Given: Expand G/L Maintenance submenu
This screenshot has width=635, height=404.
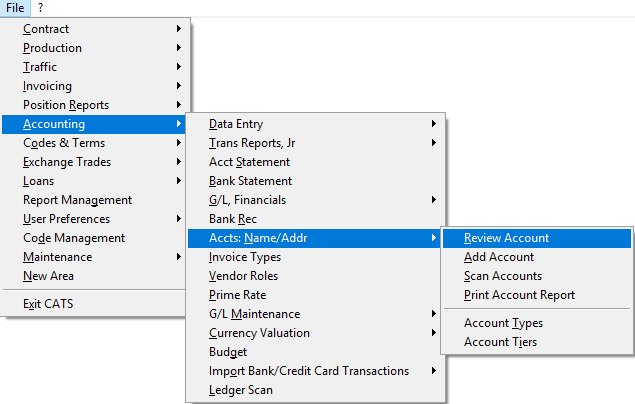Looking at the screenshot, I should 314,314.
